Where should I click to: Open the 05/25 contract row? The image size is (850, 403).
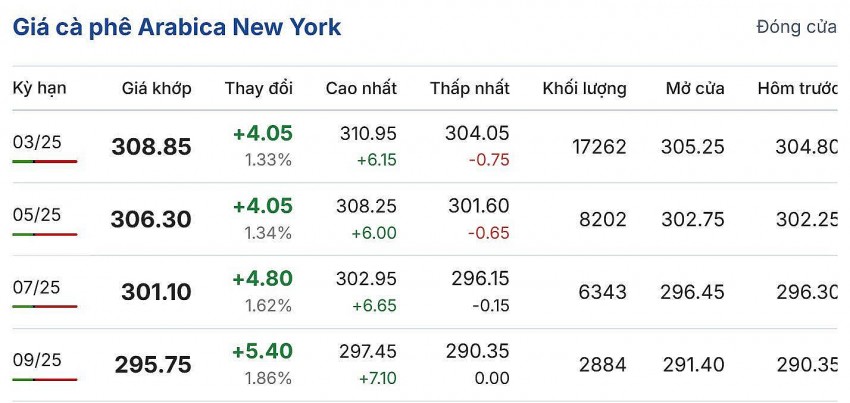coord(37,214)
